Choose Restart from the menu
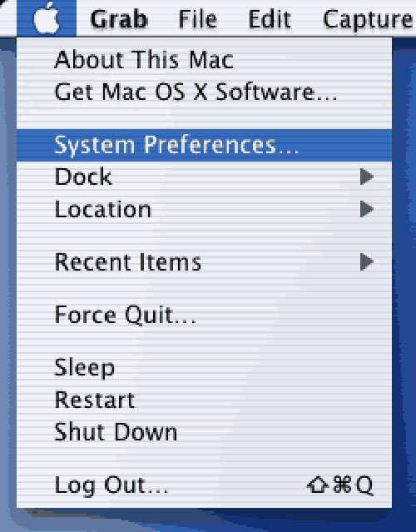416x532 pixels. 204,400
